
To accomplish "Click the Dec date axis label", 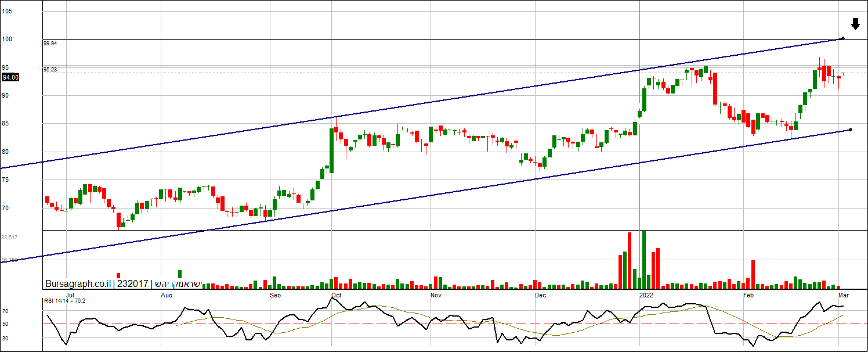I will tap(540, 295).
